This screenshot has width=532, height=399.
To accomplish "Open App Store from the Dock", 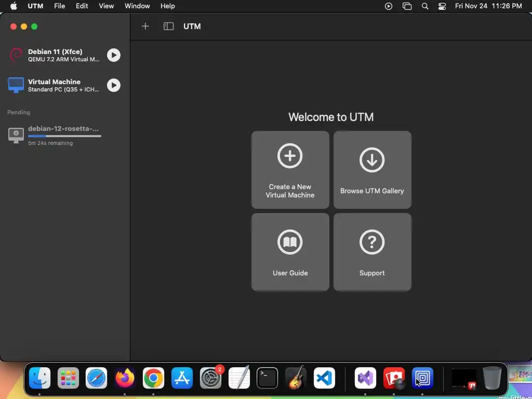I will point(182,378).
